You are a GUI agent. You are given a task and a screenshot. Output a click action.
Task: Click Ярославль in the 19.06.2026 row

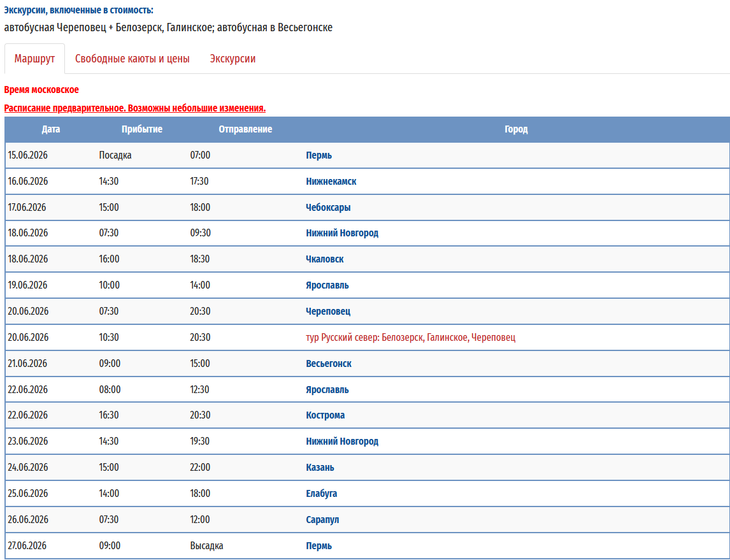tap(327, 285)
